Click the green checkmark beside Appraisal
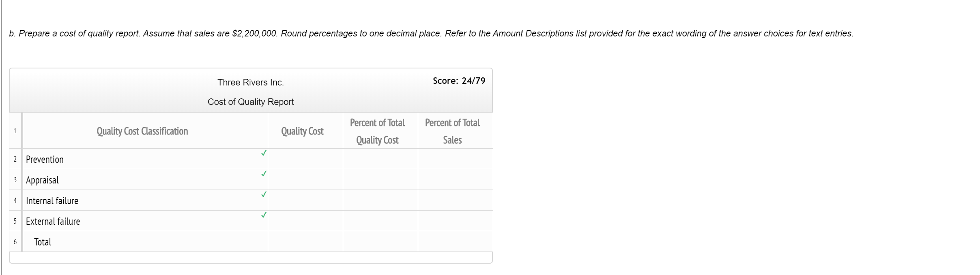 [x=264, y=174]
